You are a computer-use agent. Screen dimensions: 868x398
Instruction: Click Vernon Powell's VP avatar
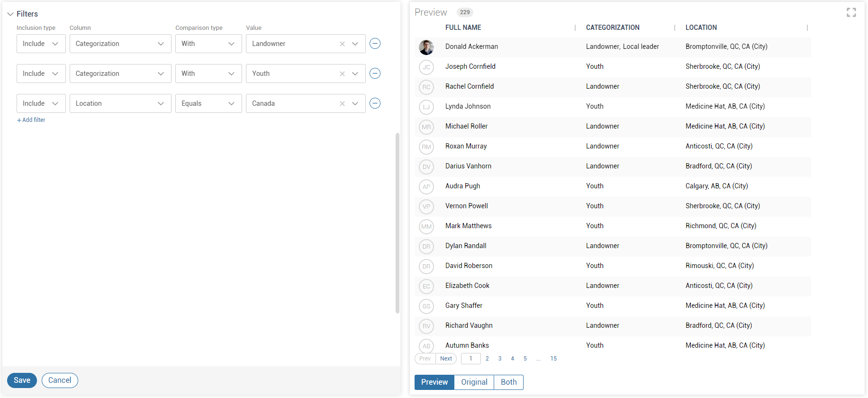[x=426, y=206]
